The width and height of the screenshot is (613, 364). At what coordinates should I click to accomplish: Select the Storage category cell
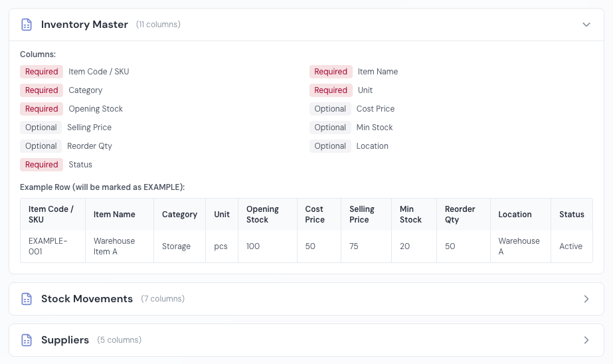[x=176, y=246]
